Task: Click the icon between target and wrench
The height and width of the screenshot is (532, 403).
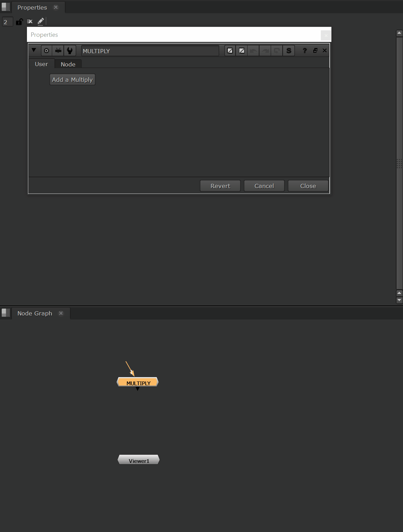Action: pos(58,51)
